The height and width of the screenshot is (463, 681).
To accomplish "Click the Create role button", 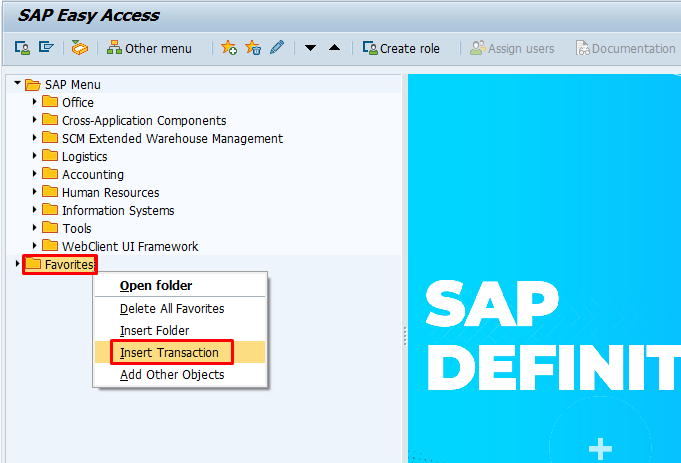I will (x=401, y=48).
